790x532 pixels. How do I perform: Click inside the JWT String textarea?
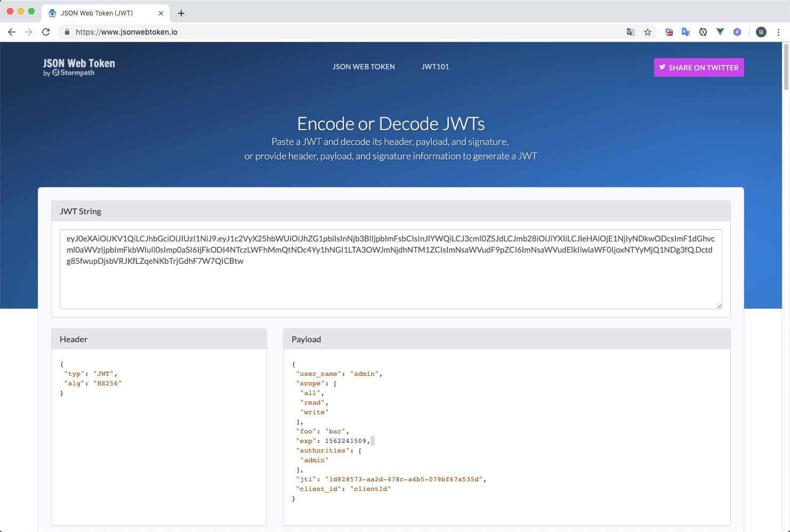click(391, 269)
